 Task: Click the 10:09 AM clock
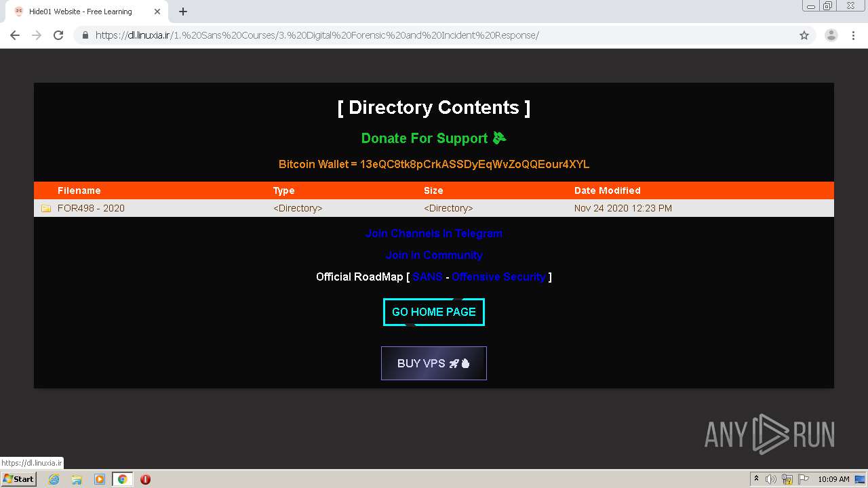point(833,479)
